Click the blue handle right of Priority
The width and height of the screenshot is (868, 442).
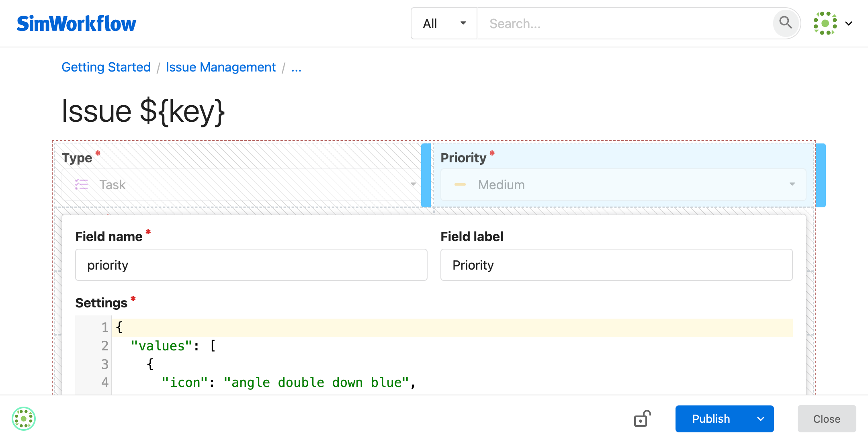821,175
